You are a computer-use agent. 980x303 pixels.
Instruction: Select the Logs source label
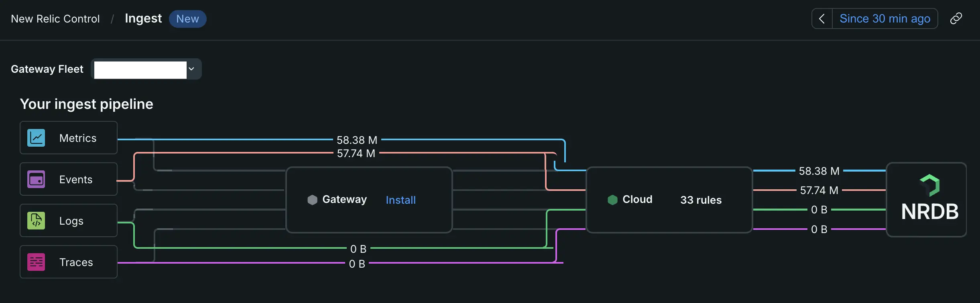71,221
